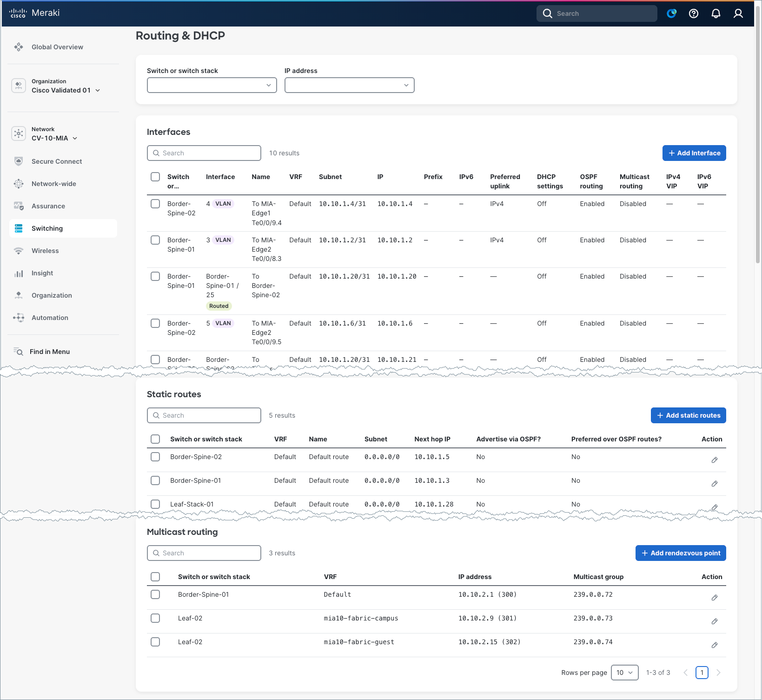Open the Rows per page dropdown
This screenshot has height=700, width=762.
[x=624, y=673]
